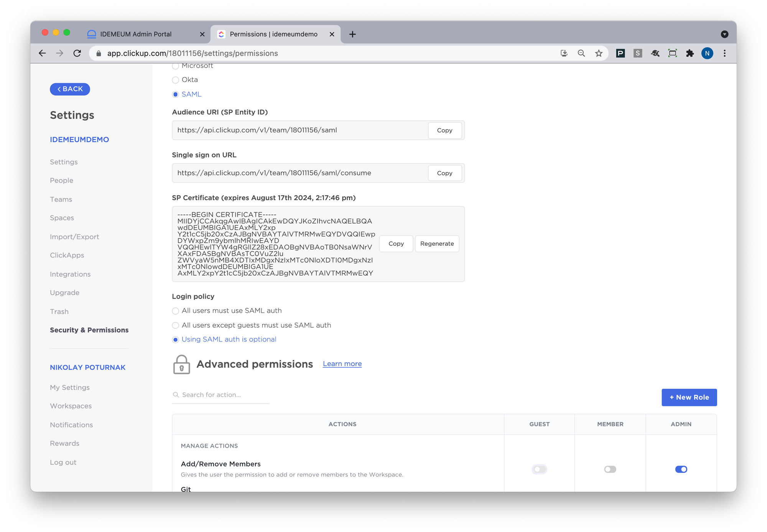Click Log out in the sidebar
The image size is (767, 532).
[63, 462]
